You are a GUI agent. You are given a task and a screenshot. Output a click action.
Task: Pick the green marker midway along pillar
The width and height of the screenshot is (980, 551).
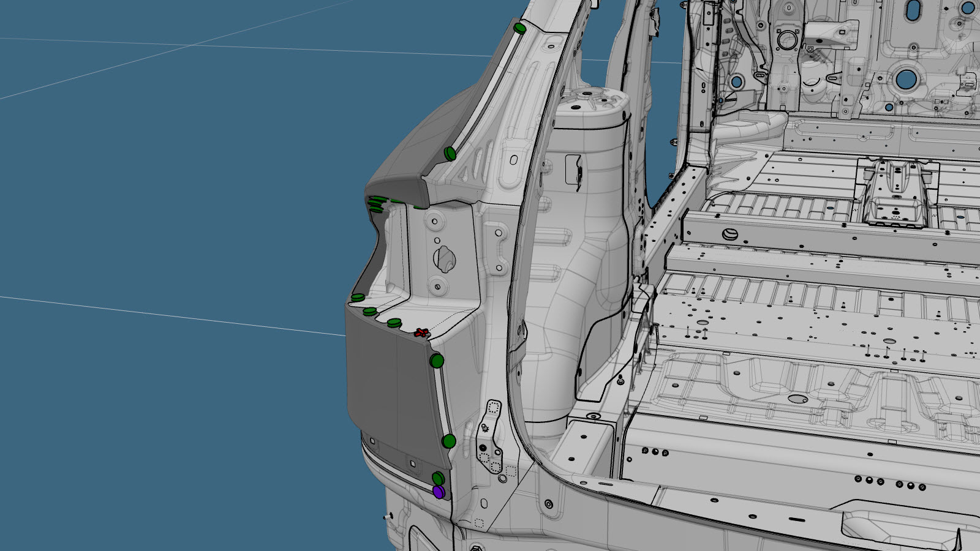click(450, 153)
